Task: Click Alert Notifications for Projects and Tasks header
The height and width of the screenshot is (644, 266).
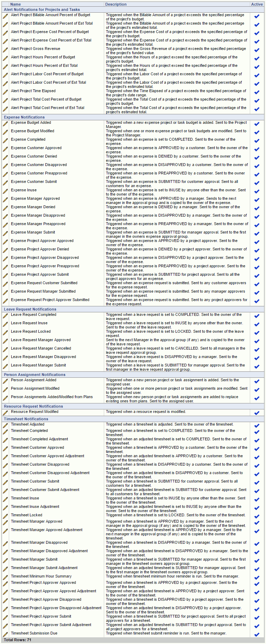Action: coord(42,9)
